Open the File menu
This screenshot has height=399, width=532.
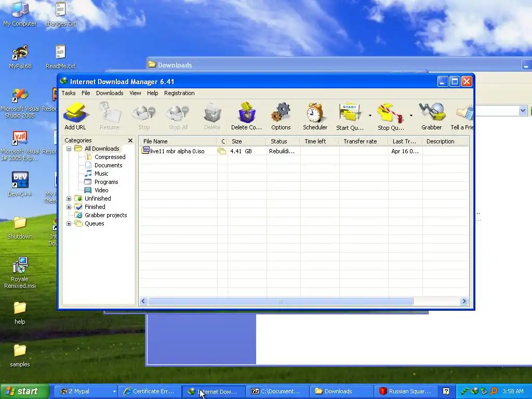pos(86,93)
